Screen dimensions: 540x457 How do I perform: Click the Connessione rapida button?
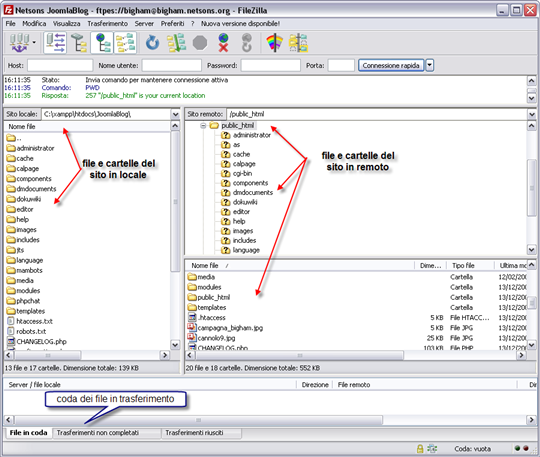(391, 65)
